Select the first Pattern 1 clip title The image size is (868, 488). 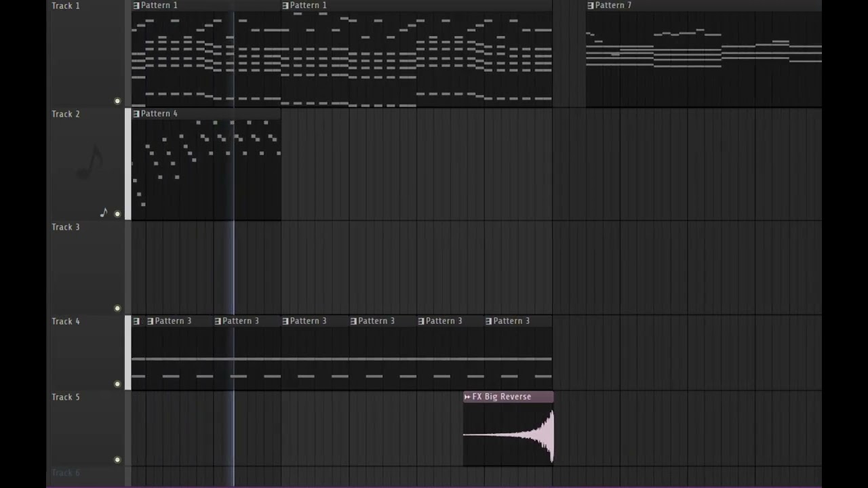click(159, 5)
